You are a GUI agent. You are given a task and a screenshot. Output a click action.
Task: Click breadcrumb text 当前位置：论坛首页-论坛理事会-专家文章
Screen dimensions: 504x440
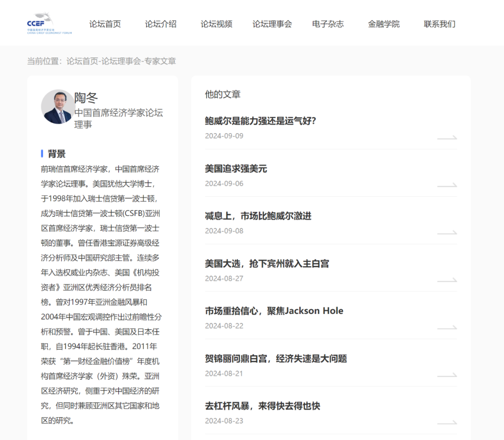[102, 61]
